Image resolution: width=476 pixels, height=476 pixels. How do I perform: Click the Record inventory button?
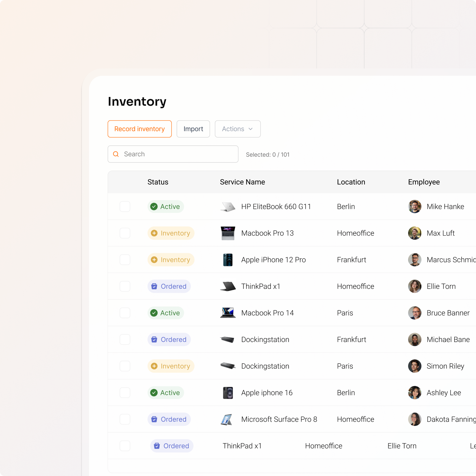(x=140, y=129)
